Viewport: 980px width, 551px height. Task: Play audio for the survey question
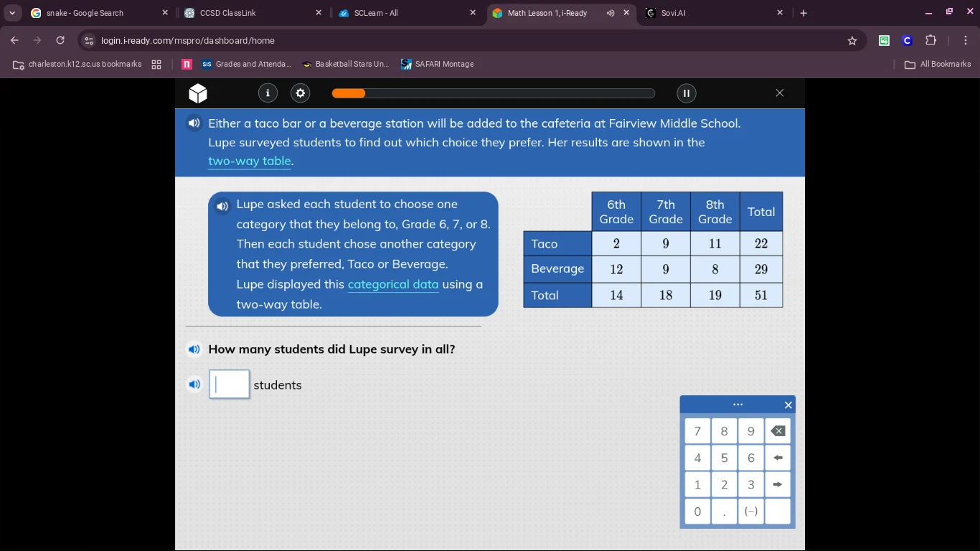pos(194,349)
